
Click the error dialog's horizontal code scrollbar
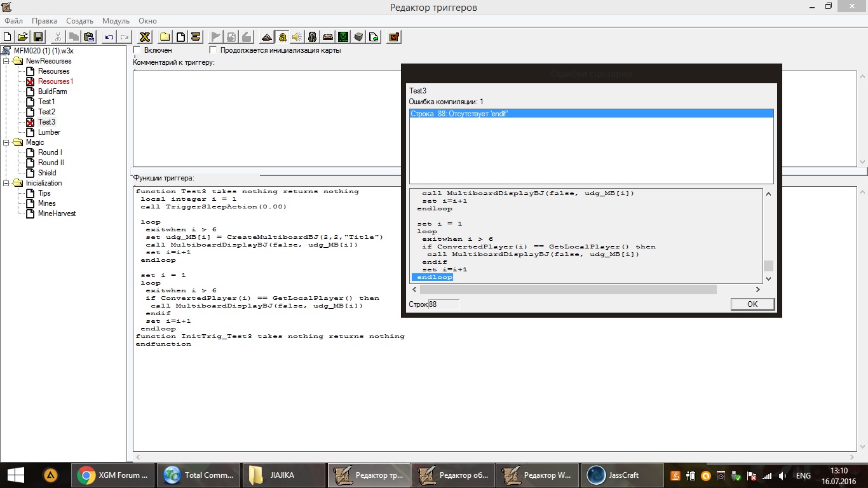(x=569, y=290)
